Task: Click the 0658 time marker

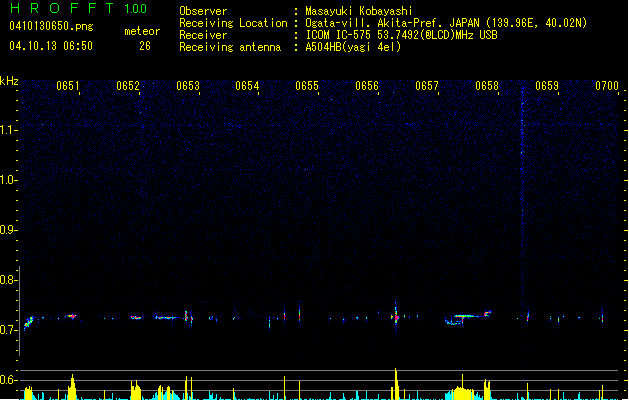Action: click(x=487, y=86)
